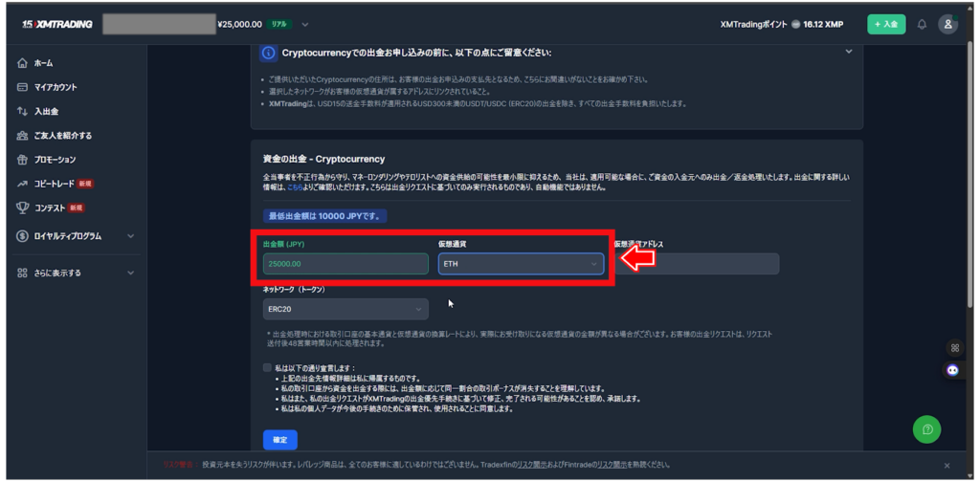
Task: Open the user profile avatar icon
Action: coord(947,24)
